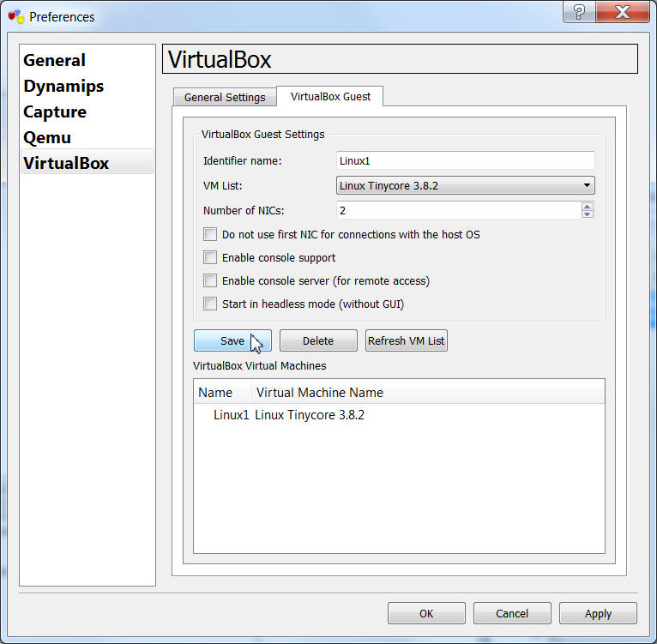Open the Capture preferences section
The height and width of the screenshot is (644, 657).
(55, 111)
